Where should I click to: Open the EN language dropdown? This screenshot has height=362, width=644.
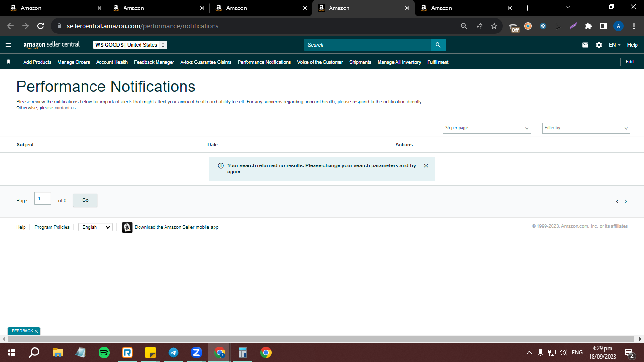tap(614, 45)
